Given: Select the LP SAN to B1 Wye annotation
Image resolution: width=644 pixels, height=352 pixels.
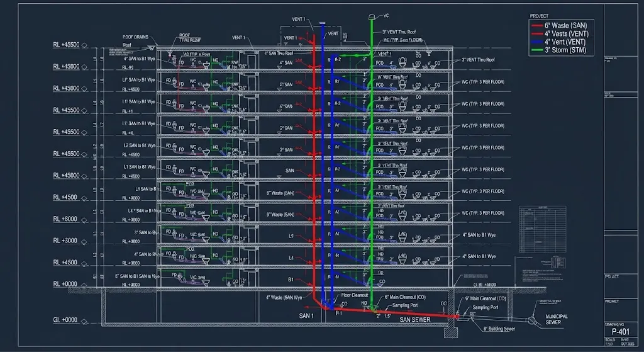Looking at the screenshot, I should tap(138, 80).
